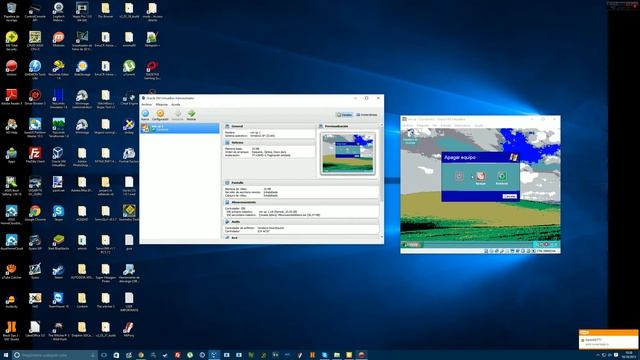Click the taskbar search box
Screen dimensions: 640x360
[x=55, y=355]
